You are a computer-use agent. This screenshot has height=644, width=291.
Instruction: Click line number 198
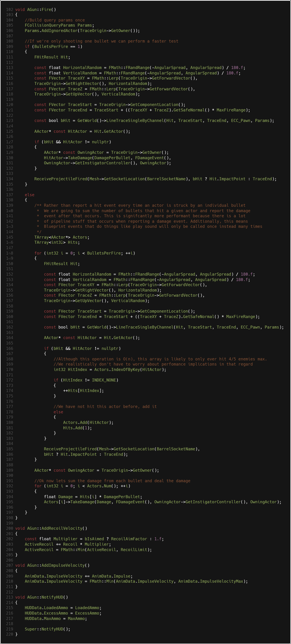pyautogui.click(x=10, y=518)
